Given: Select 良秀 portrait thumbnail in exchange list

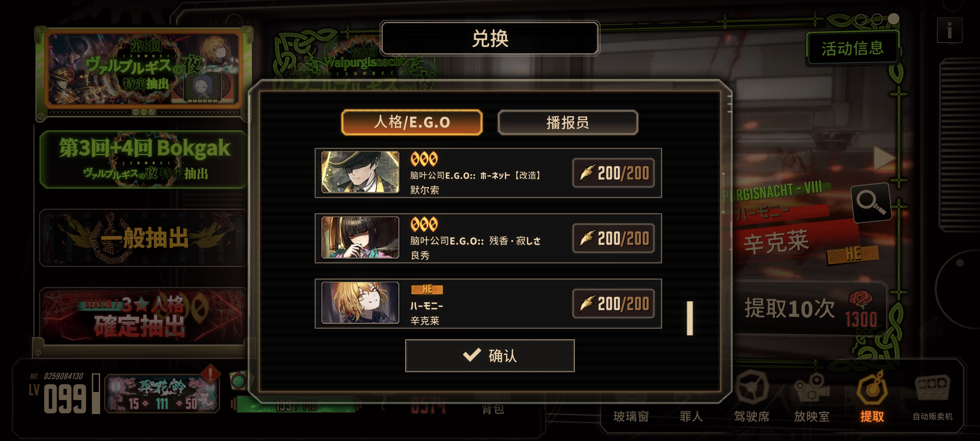Looking at the screenshot, I should (360, 238).
